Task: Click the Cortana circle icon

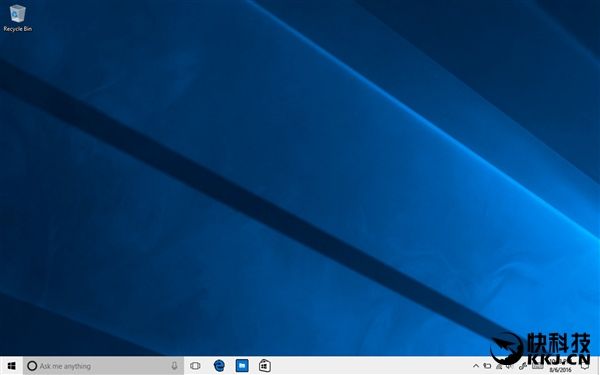Action: tap(32, 366)
